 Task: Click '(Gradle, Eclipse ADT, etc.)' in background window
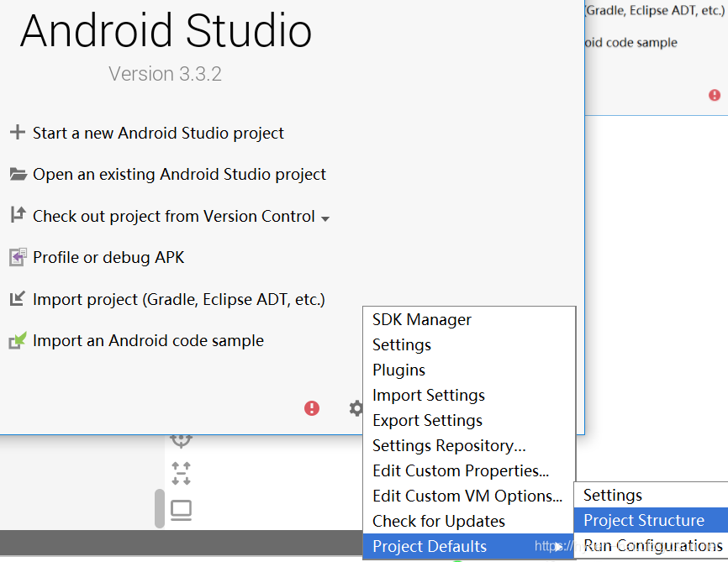point(655,10)
